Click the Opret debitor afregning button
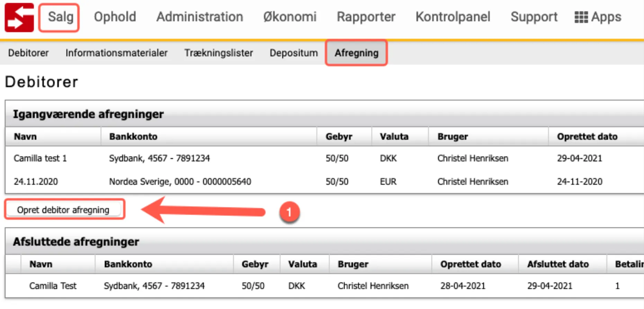This screenshot has height=309, width=644. 64,209
